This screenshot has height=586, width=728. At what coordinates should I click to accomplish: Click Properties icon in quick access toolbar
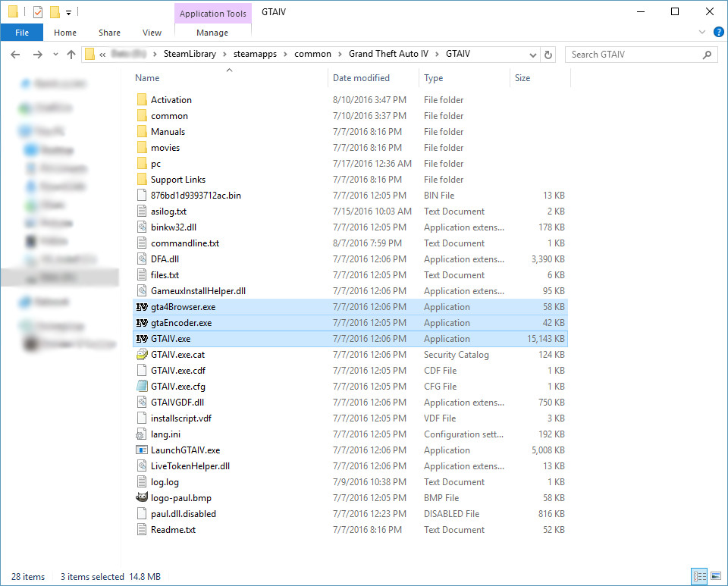pyautogui.click(x=38, y=12)
